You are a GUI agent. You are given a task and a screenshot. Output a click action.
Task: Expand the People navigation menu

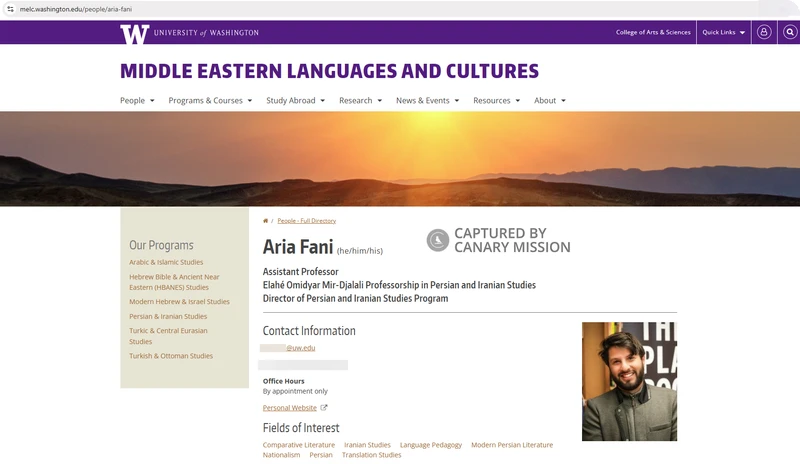point(137,100)
